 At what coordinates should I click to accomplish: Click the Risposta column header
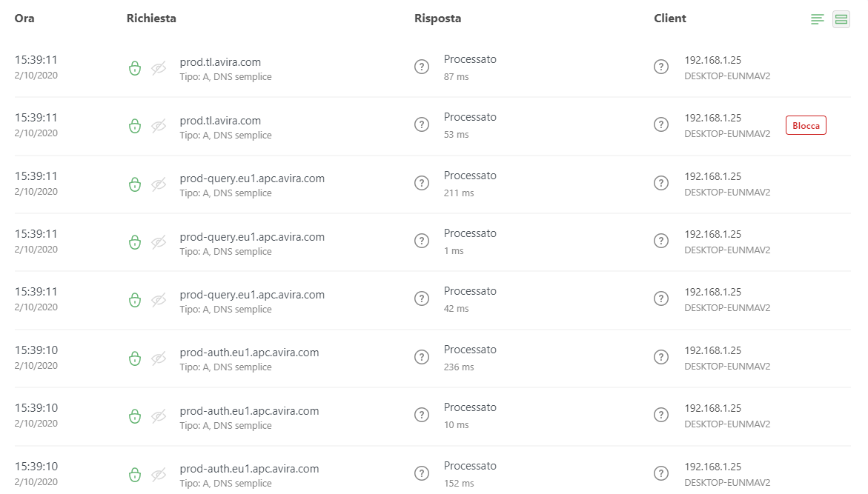tap(437, 19)
